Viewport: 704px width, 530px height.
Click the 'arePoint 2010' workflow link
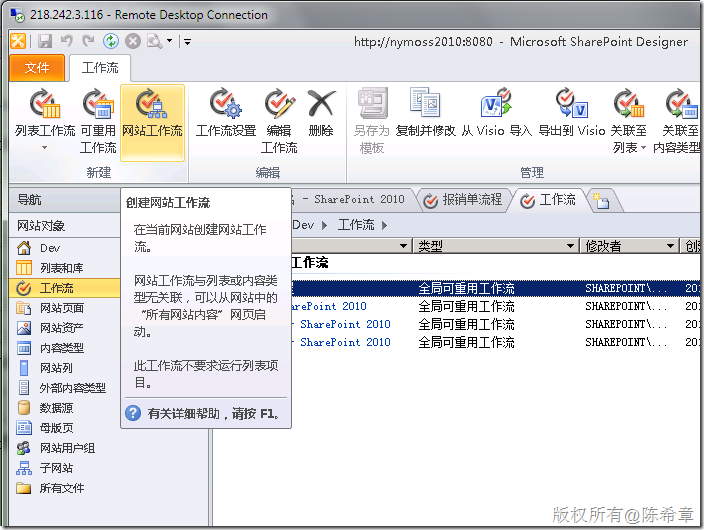coord(330,306)
